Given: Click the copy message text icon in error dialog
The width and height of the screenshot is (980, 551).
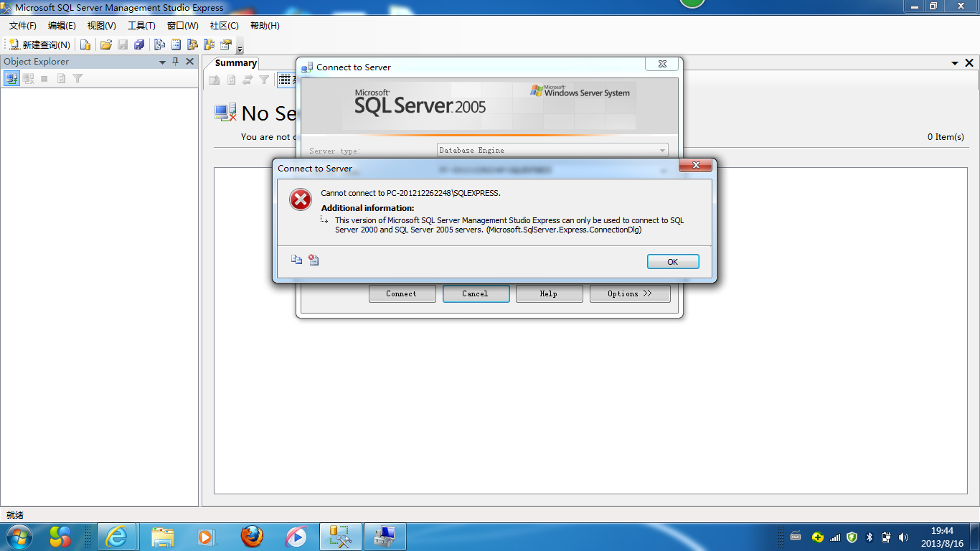Looking at the screenshot, I should click(296, 260).
